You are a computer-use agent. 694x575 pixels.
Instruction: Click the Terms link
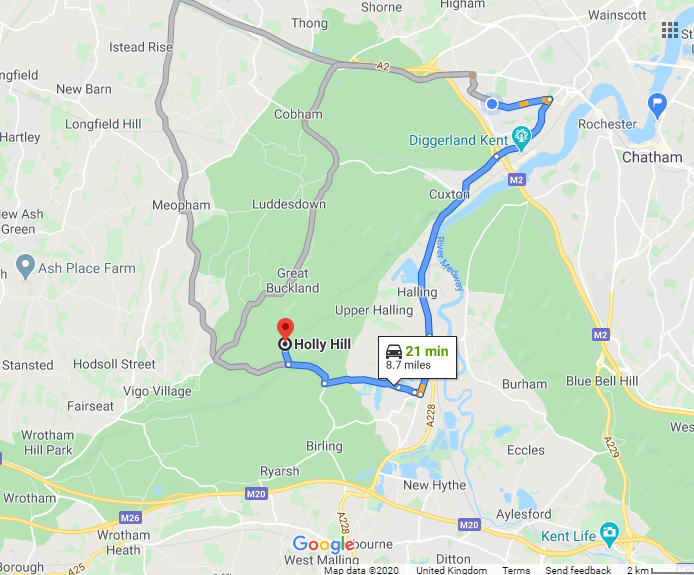click(x=516, y=570)
